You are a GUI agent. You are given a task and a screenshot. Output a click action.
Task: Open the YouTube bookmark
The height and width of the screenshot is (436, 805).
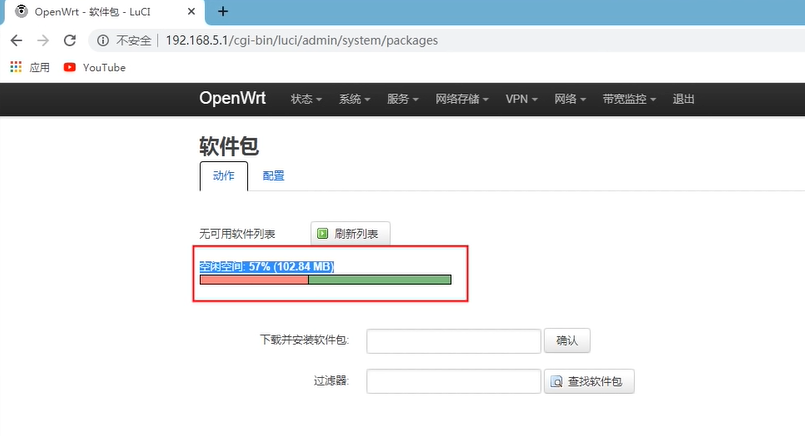point(95,67)
